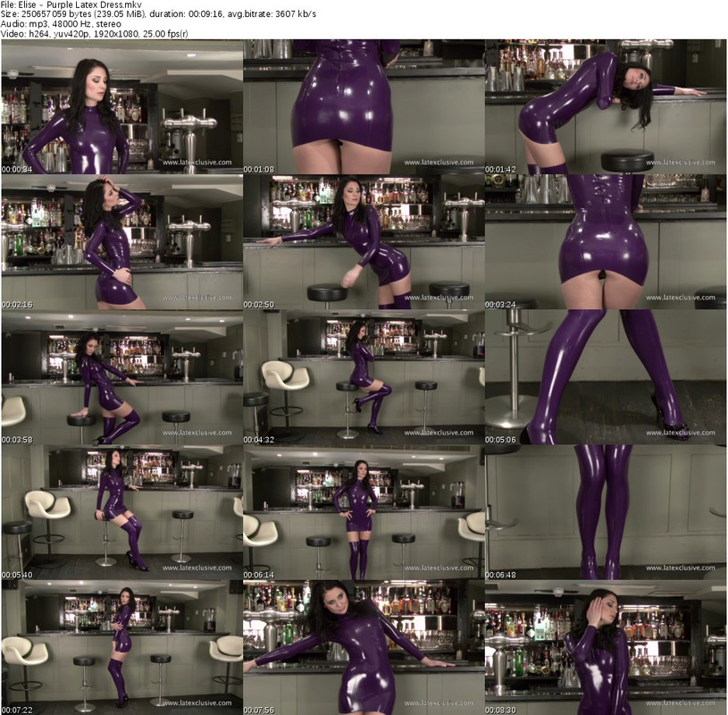Select the thumbnail at timestamp 00:03:24
Viewport: 728px width, 715px height.
(x=606, y=242)
